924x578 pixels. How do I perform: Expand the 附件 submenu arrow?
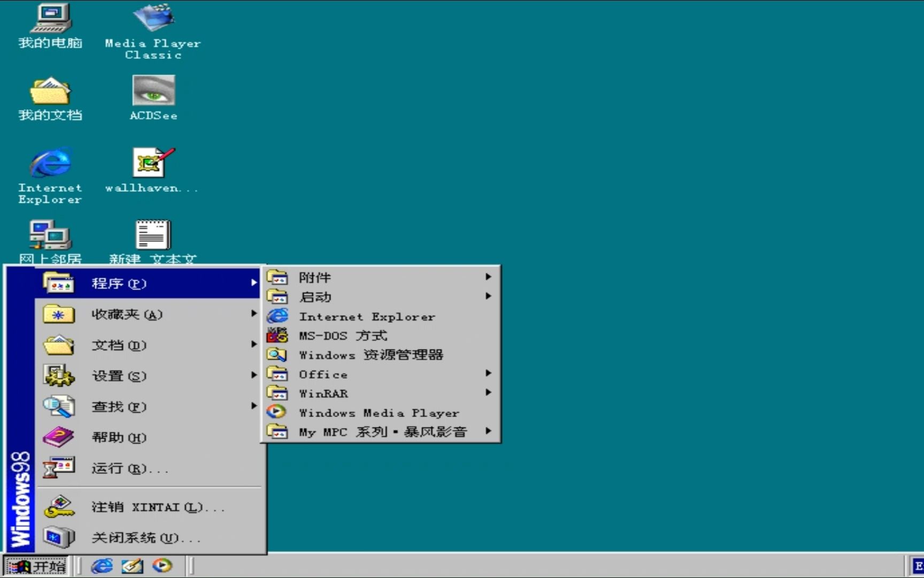coord(488,277)
